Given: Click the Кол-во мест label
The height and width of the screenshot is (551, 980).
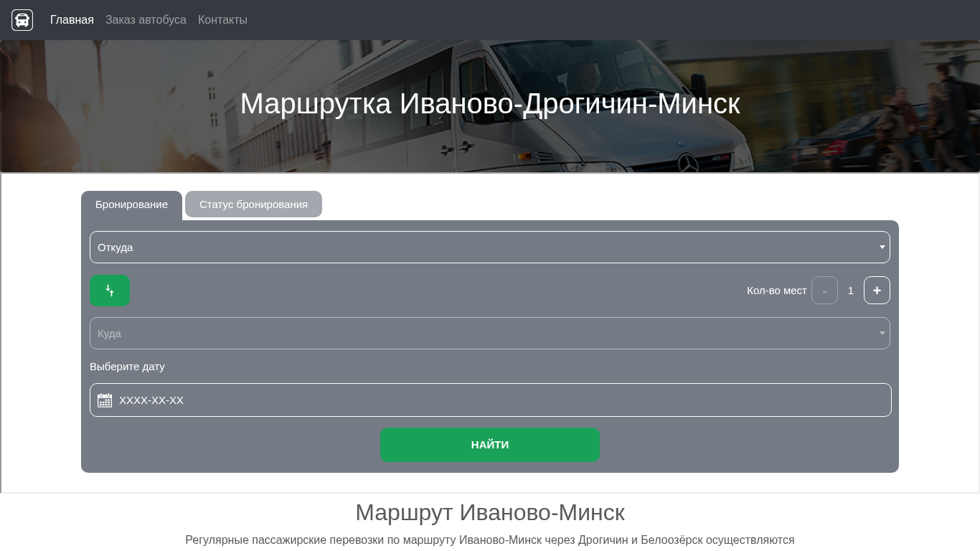Looking at the screenshot, I should [777, 291].
